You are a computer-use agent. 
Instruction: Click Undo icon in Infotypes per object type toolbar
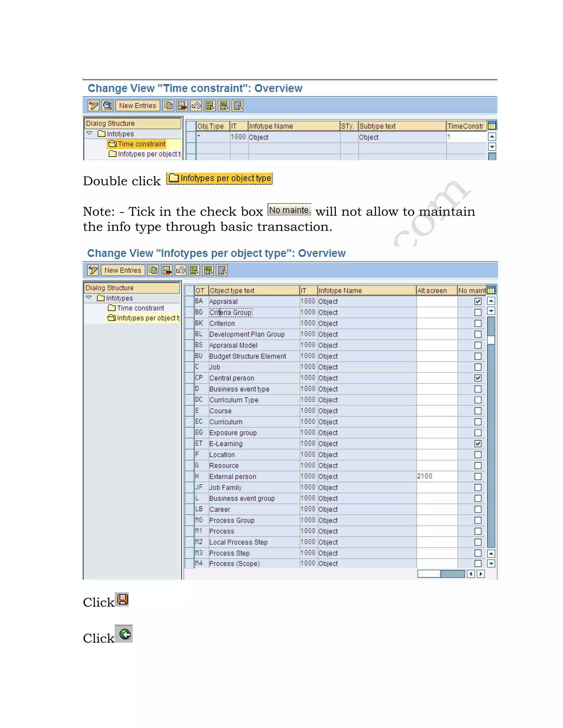point(181,270)
